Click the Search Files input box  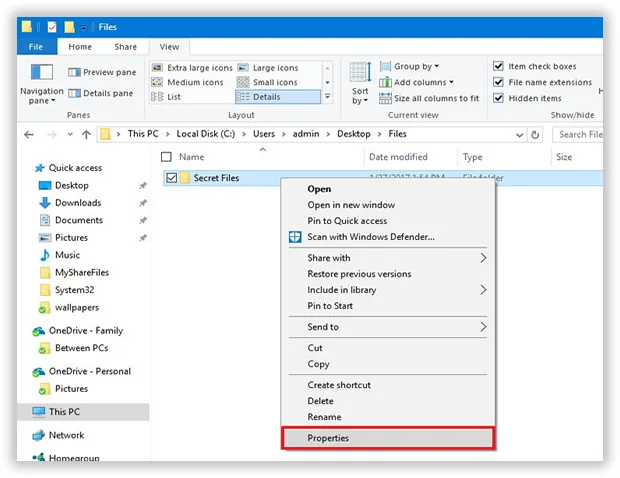578,134
